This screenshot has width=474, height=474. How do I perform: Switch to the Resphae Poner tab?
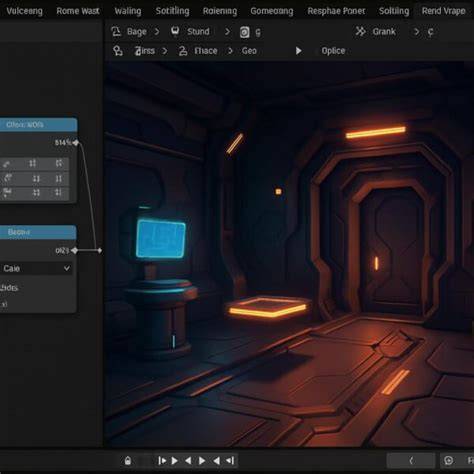tap(336, 11)
